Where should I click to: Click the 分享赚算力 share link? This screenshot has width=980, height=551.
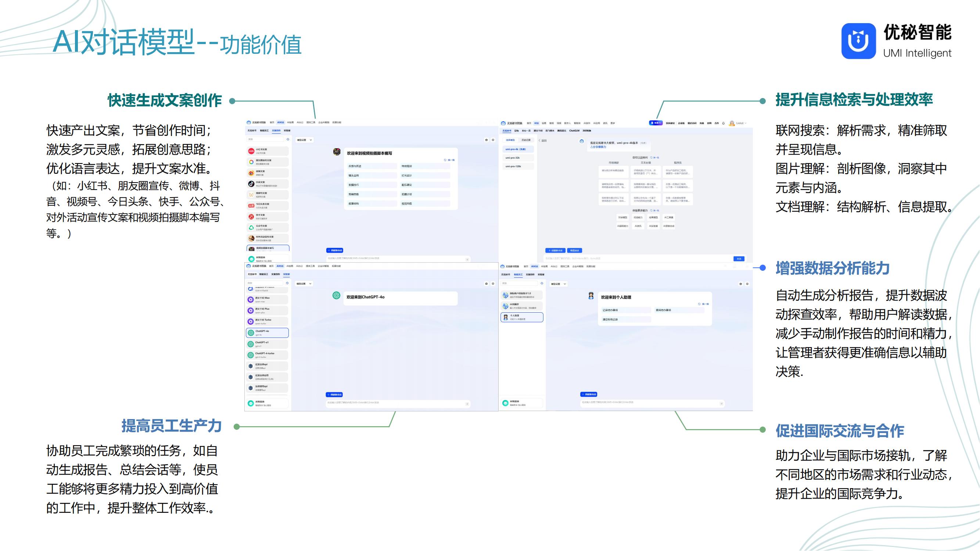tap(599, 147)
